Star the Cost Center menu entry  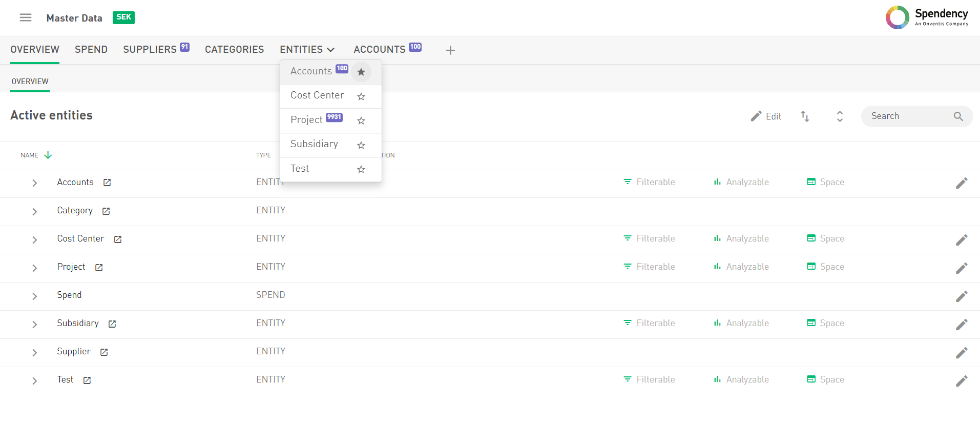click(361, 96)
